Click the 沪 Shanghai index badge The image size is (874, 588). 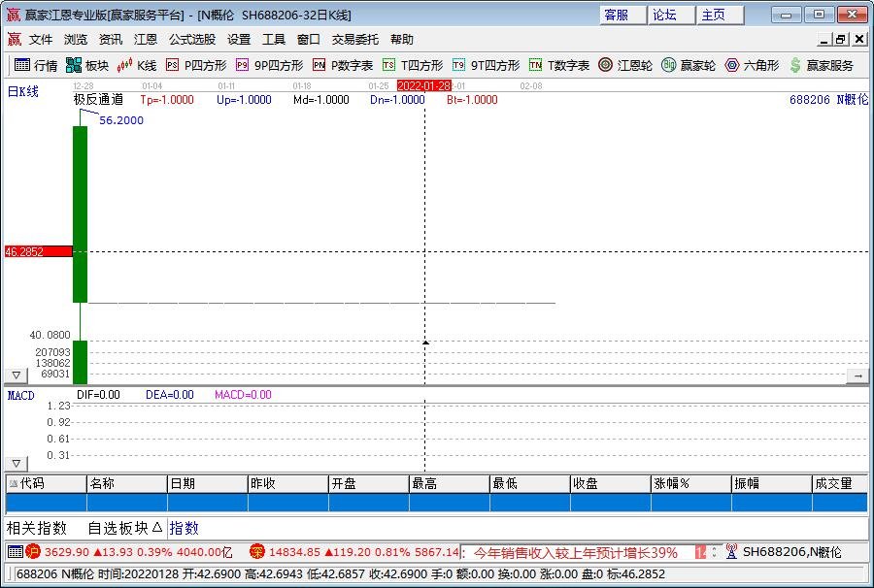coord(33,552)
